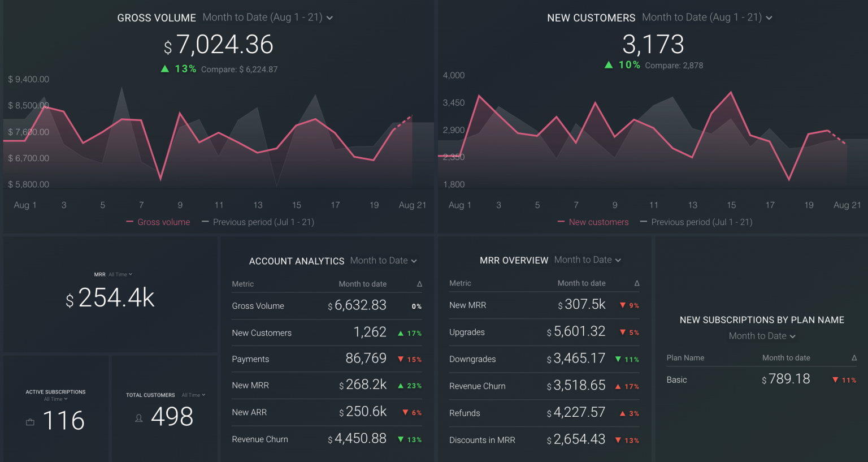868x462 pixels.
Task: Click the person icon next to Total Customers
Action: (x=138, y=417)
